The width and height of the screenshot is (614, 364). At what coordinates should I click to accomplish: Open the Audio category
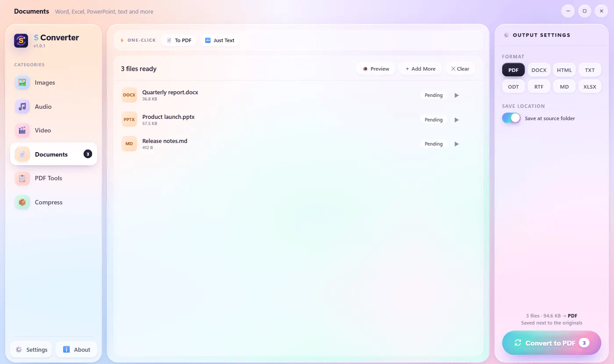(54, 107)
